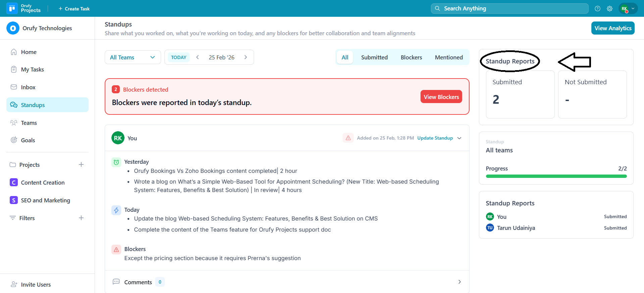The height and width of the screenshot is (293, 644).
Task: Open Goals from the sidebar
Action: [28, 140]
